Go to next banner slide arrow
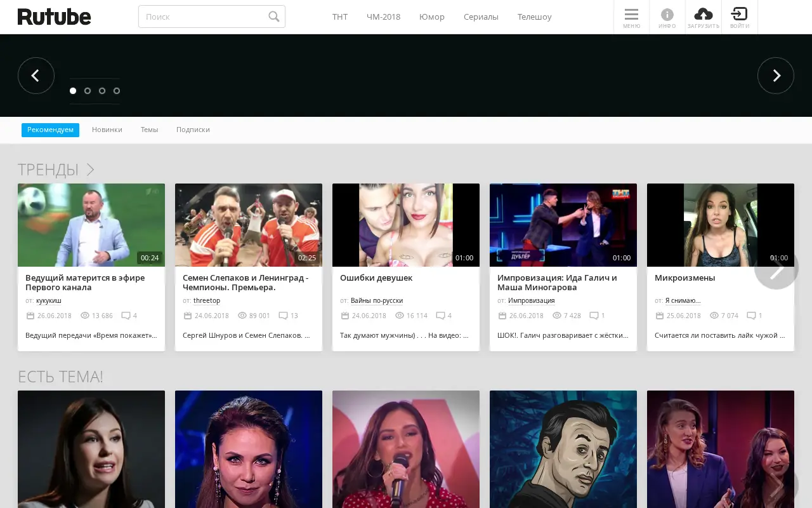The height and width of the screenshot is (508, 812). 776,76
